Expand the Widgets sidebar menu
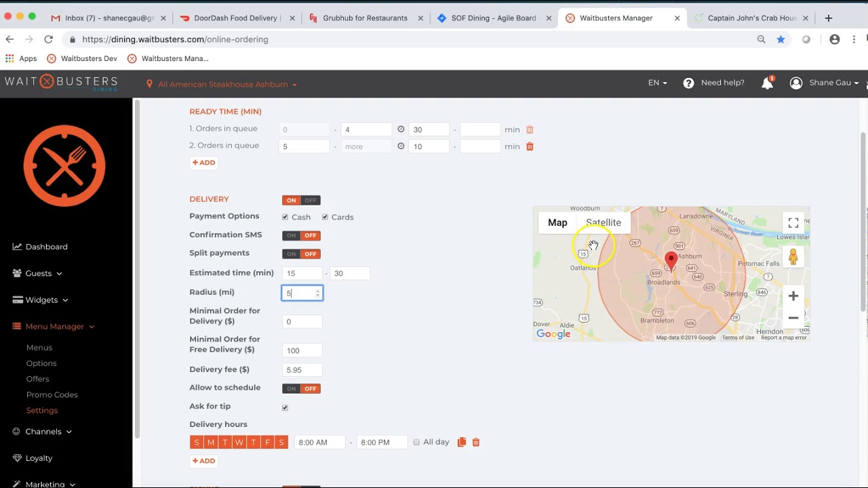868x488 pixels. click(x=40, y=300)
